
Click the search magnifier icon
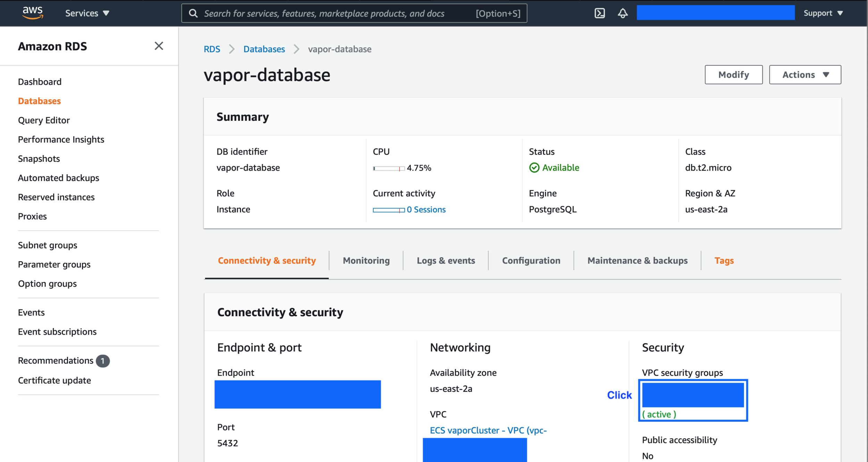coord(193,14)
